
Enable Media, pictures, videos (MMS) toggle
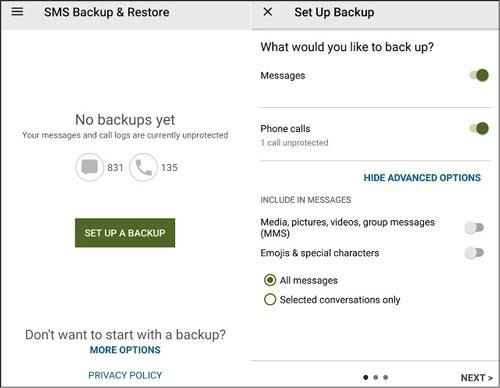tap(474, 228)
